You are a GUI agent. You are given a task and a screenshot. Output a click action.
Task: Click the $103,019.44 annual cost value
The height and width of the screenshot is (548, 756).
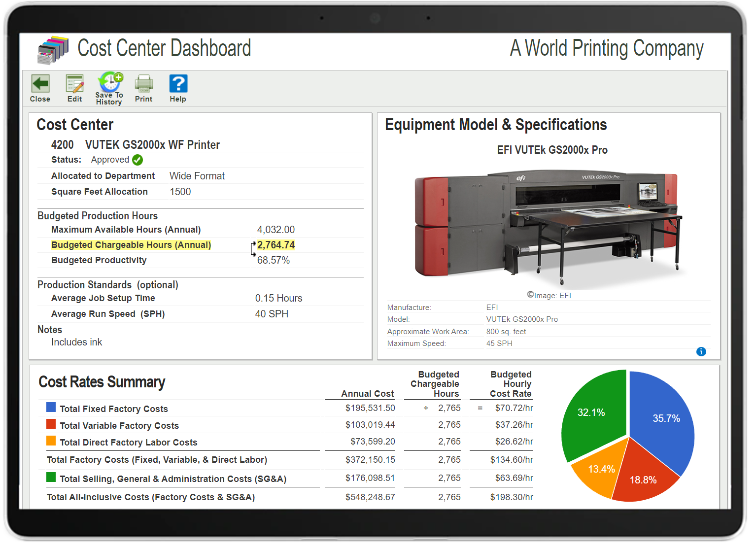370,425
